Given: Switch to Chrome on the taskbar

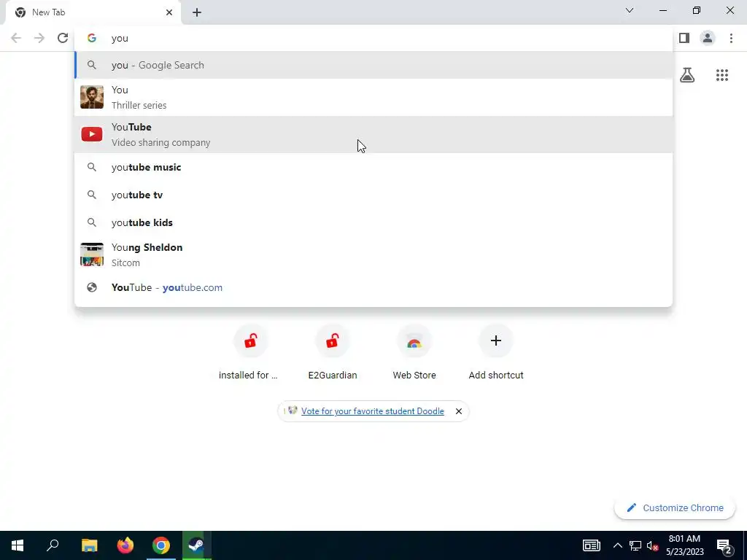Looking at the screenshot, I should pos(161,545).
